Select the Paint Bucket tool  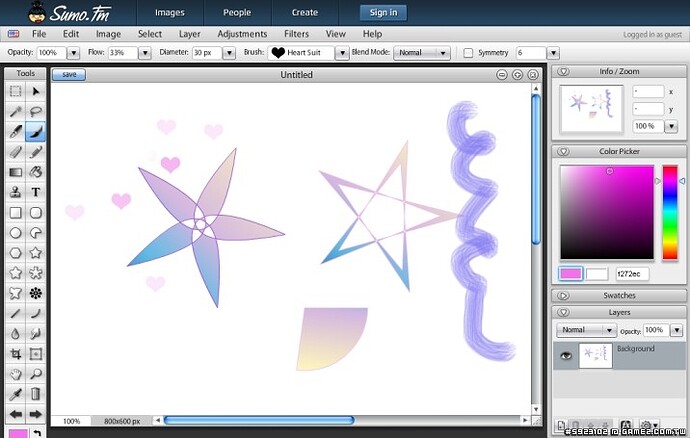(x=36, y=172)
